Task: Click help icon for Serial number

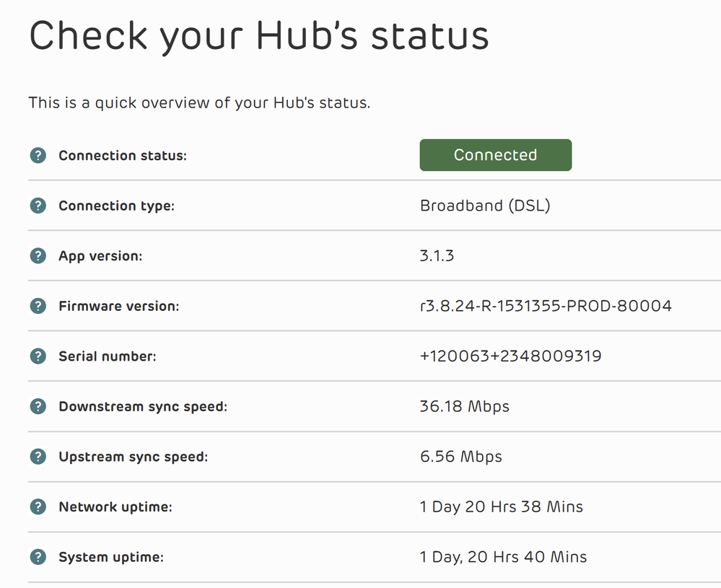Action: [x=38, y=356]
